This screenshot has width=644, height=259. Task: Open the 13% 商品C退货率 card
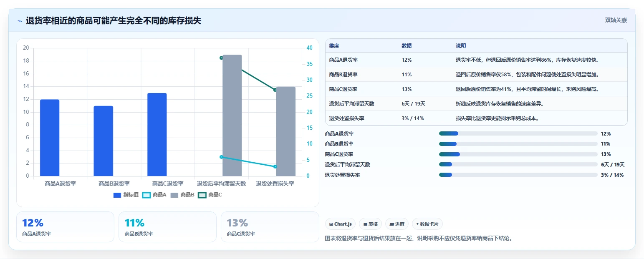tap(270, 227)
